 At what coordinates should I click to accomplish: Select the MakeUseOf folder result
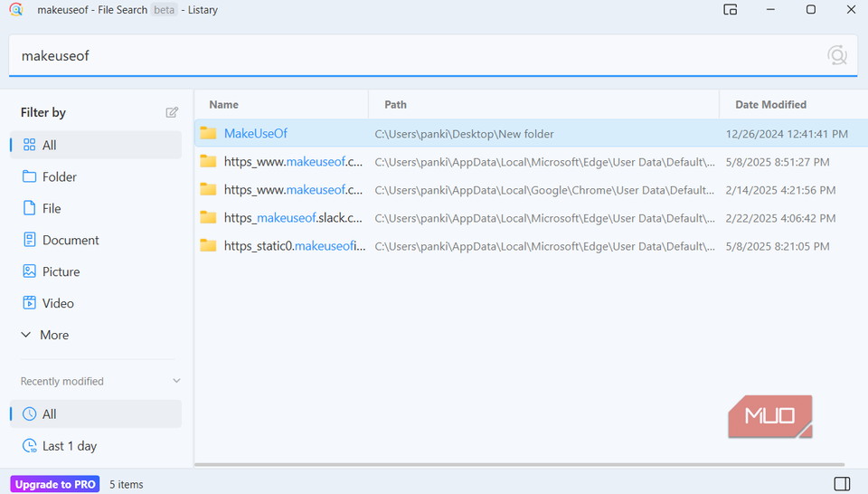tap(531, 134)
